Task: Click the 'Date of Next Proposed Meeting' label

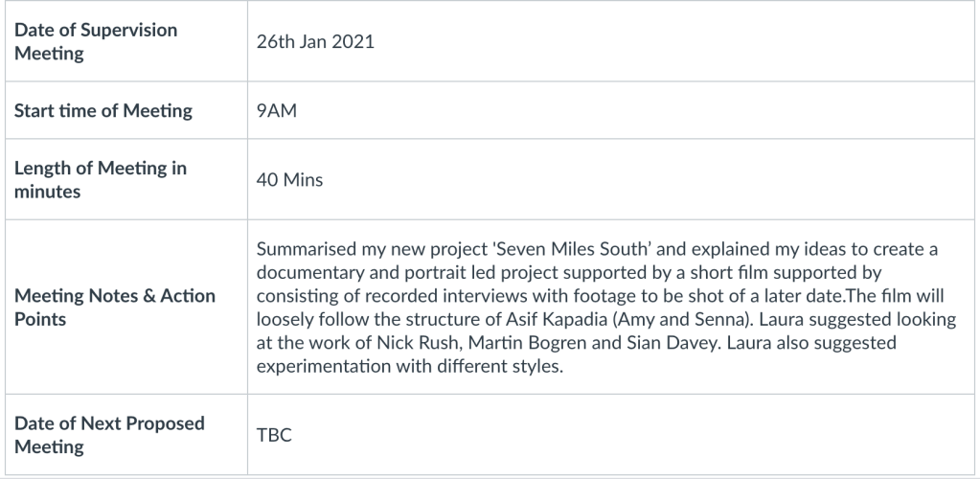Action: [109, 435]
